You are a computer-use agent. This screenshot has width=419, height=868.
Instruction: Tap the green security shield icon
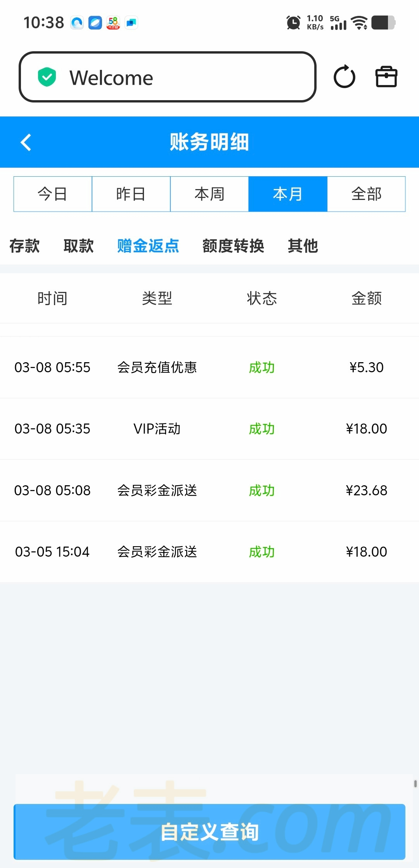[x=47, y=77]
